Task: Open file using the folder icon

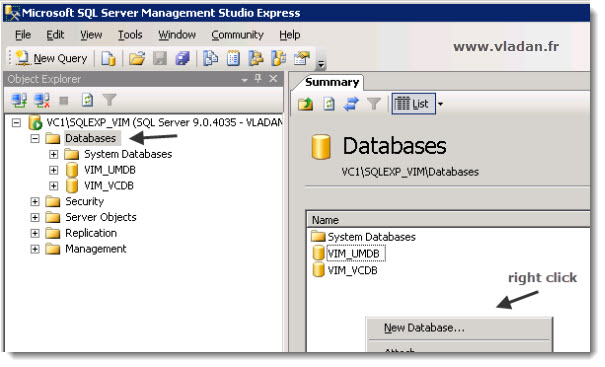Action: (x=137, y=59)
